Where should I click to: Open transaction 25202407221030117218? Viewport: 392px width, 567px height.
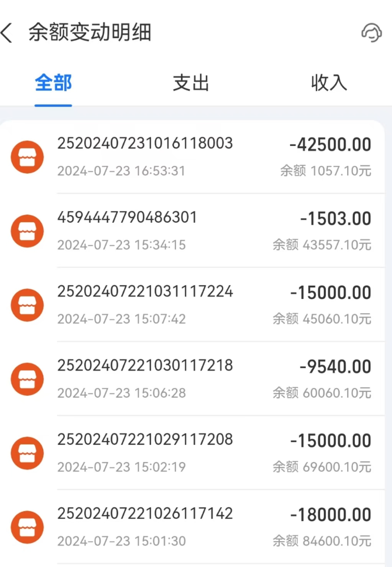145,366
